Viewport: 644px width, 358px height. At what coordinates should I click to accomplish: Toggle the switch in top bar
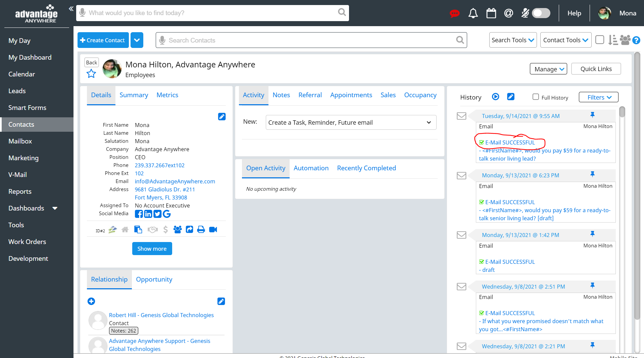coord(541,13)
